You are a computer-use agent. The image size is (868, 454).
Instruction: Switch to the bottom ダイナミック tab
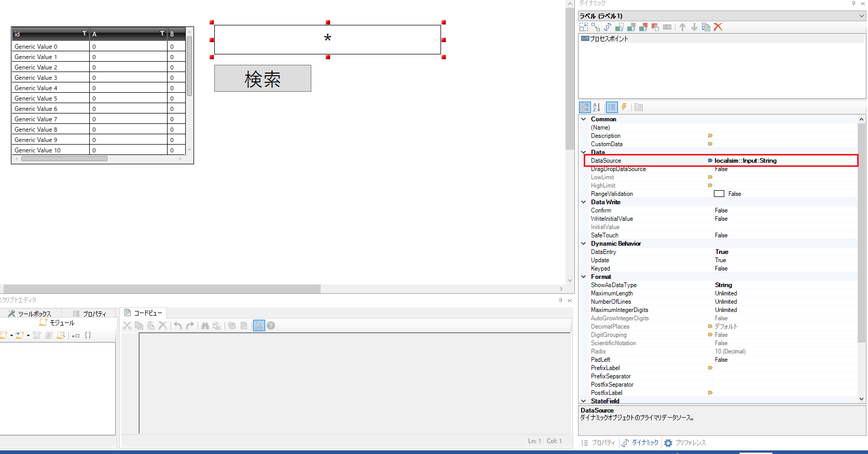[x=640, y=443]
